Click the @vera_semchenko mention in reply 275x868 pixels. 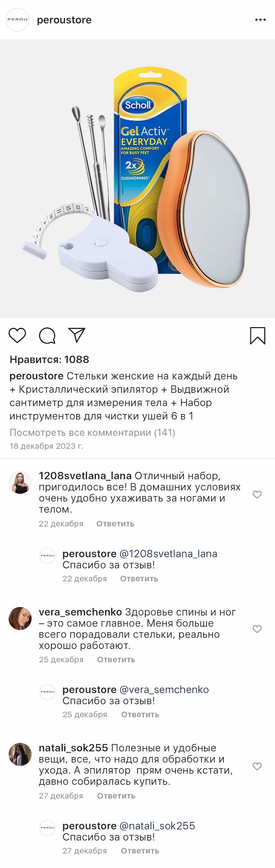[164, 689]
